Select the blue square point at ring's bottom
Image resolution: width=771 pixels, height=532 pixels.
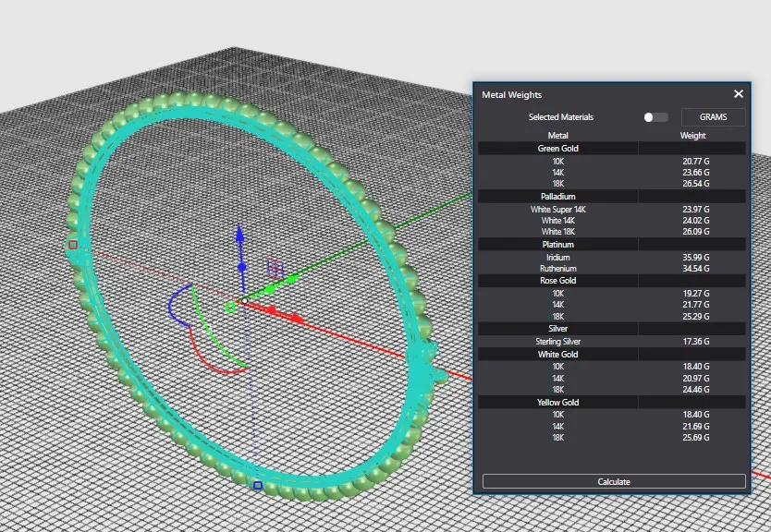tap(258, 485)
